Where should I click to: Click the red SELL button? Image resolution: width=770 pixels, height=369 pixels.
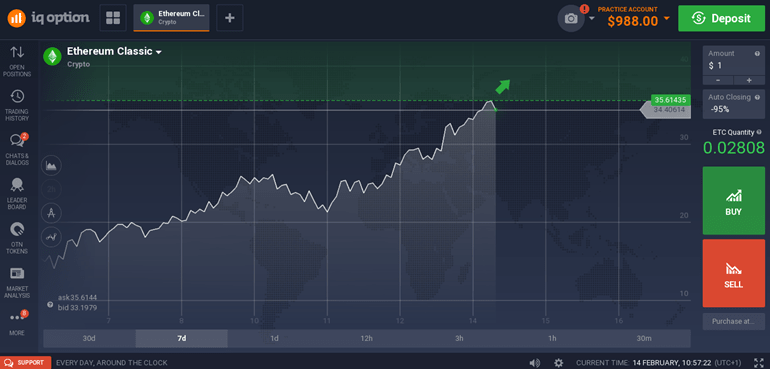point(733,273)
